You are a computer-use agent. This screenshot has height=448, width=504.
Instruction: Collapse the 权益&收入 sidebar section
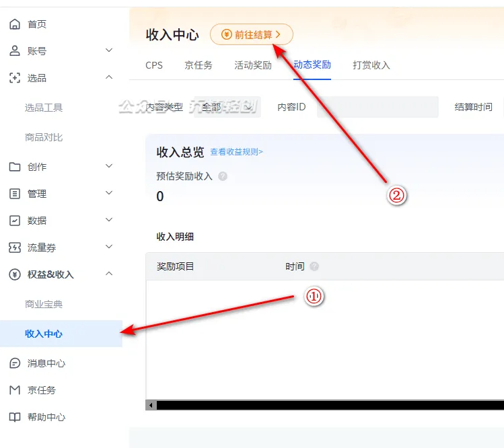click(109, 274)
